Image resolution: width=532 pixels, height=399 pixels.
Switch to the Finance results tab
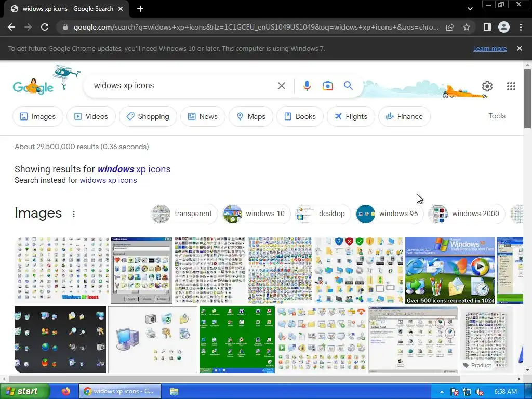click(404, 116)
